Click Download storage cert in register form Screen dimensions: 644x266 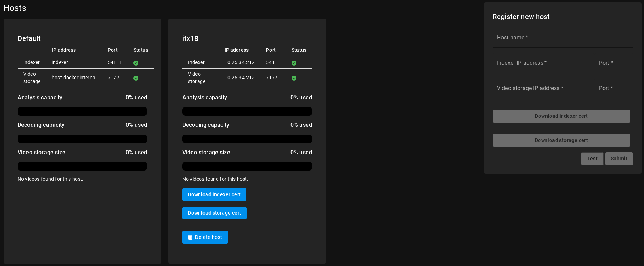point(561,140)
